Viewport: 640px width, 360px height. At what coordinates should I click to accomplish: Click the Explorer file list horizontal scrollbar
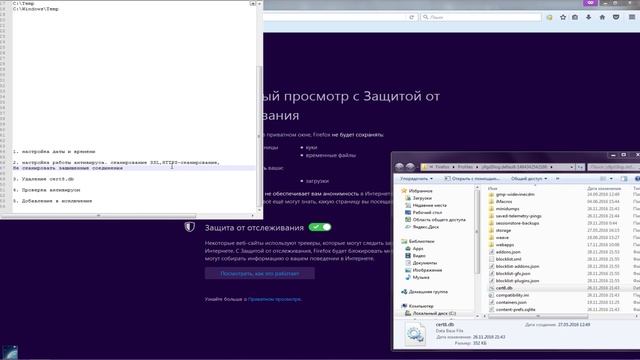[x=538, y=316]
